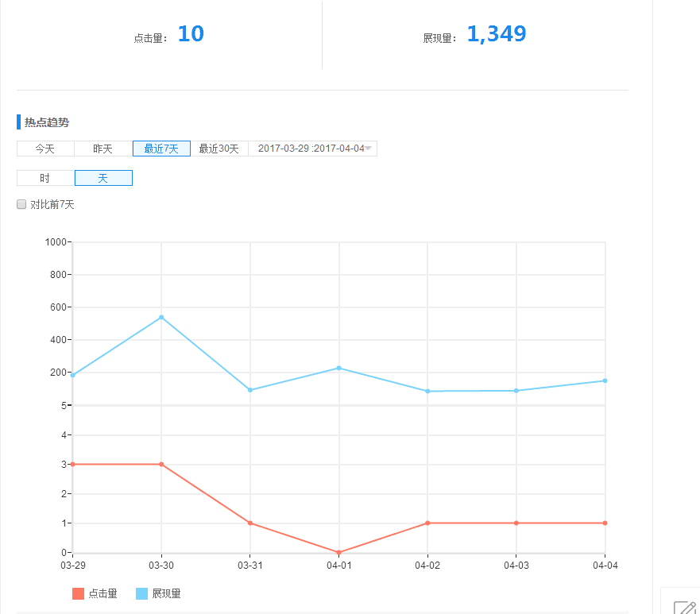Toggle the blue 展现量 legend swatch
Screen dimensions: 700x614
(x=142, y=593)
